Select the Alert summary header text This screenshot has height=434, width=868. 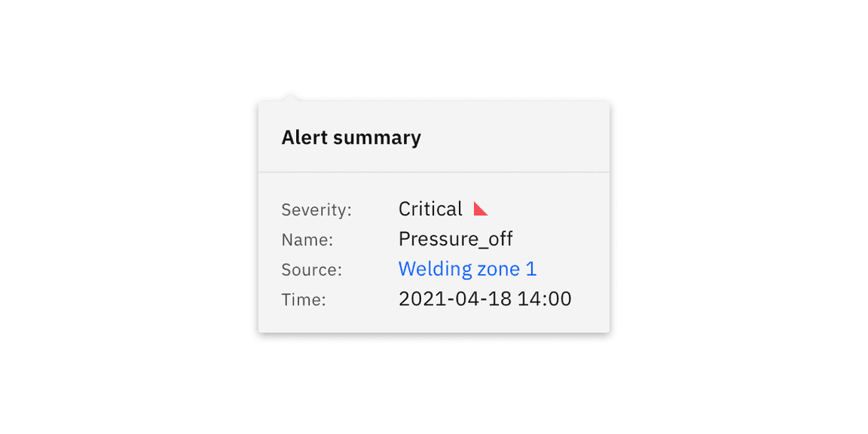point(351,137)
